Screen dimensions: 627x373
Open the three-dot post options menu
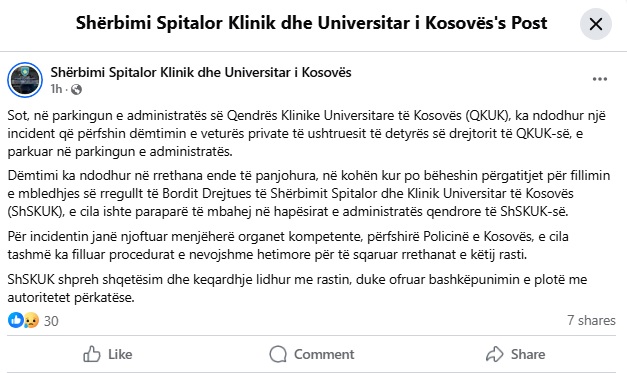click(x=600, y=79)
